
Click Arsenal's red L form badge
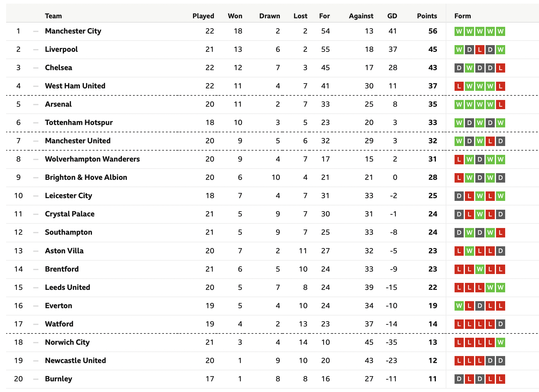[500, 105]
